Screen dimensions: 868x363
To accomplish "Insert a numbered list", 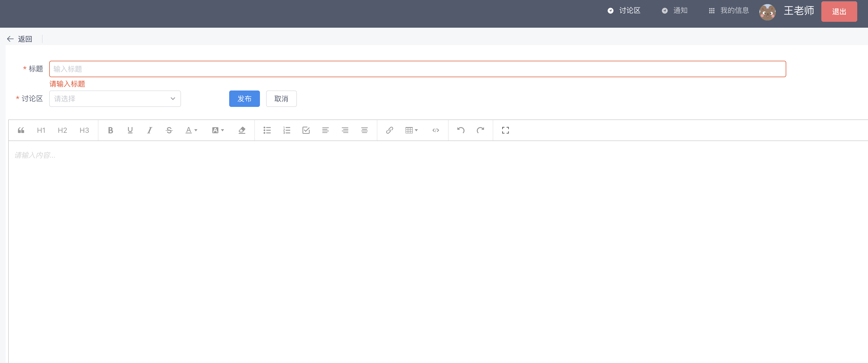I will 286,130.
